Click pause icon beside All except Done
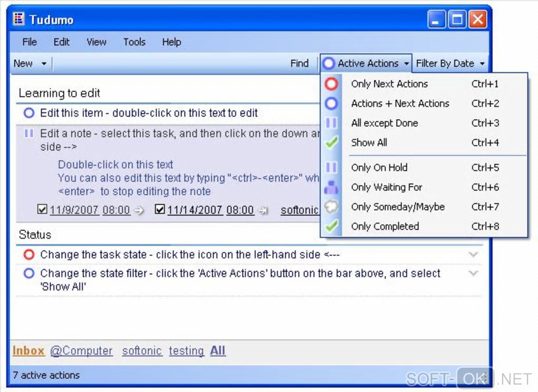This screenshot has height=392, width=538. (x=331, y=123)
